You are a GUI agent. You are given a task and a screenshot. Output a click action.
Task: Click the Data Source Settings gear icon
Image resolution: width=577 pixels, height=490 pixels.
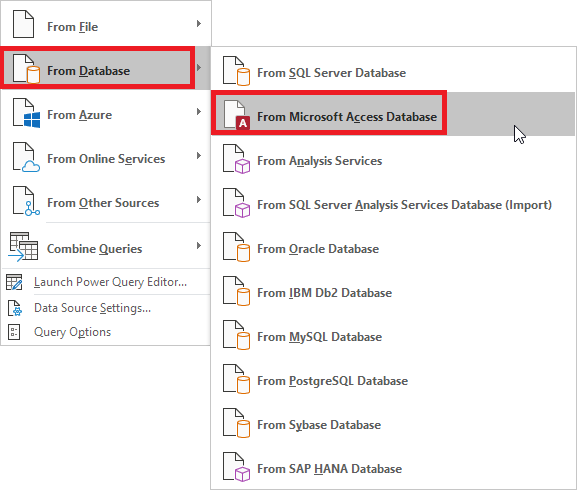pyautogui.click(x=15, y=308)
